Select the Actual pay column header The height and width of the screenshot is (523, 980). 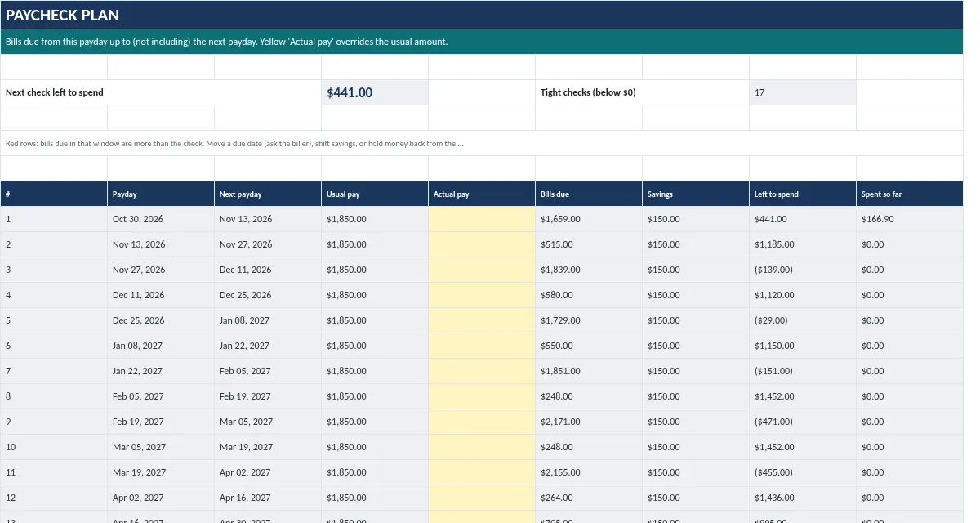[482, 194]
